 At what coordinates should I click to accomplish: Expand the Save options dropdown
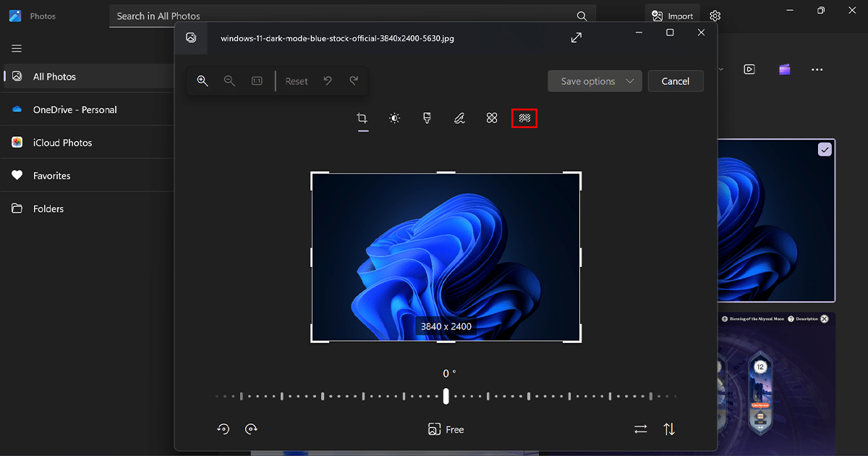click(595, 81)
